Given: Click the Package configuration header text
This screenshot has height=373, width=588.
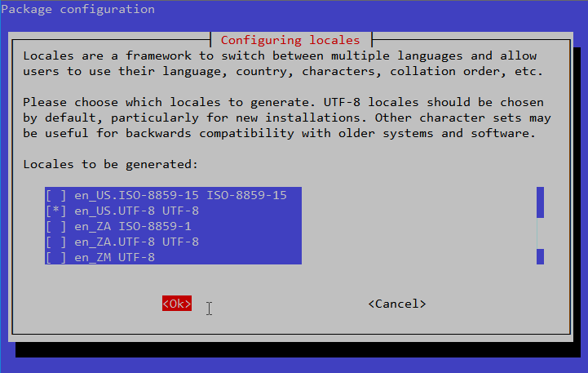Looking at the screenshot, I should (x=78, y=9).
